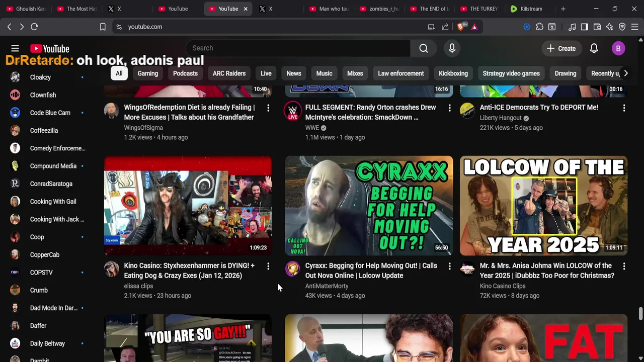Image resolution: width=644 pixels, height=362 pixels.
Task: Open the YouTube guide hamburger menu
Action: coord(15,48)
